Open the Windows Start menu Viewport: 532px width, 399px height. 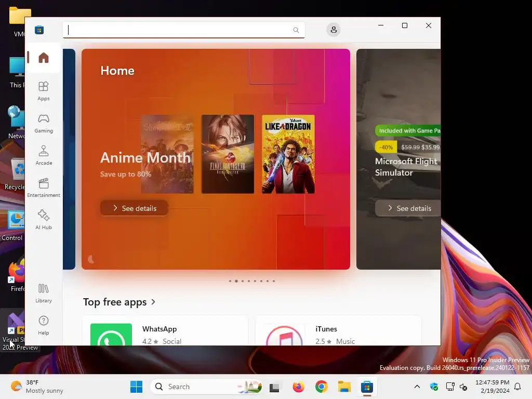click(137, 387)
